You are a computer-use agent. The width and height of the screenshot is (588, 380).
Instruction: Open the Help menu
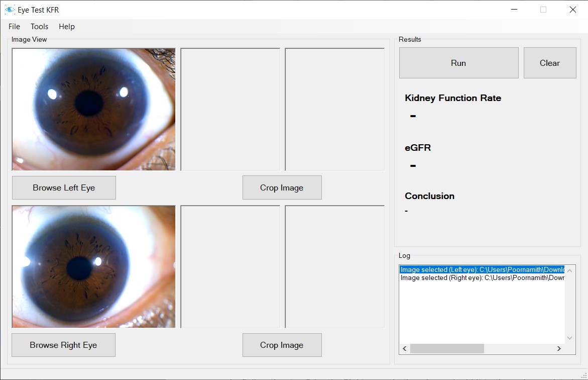pyautogui.click(x=66, y=27)
